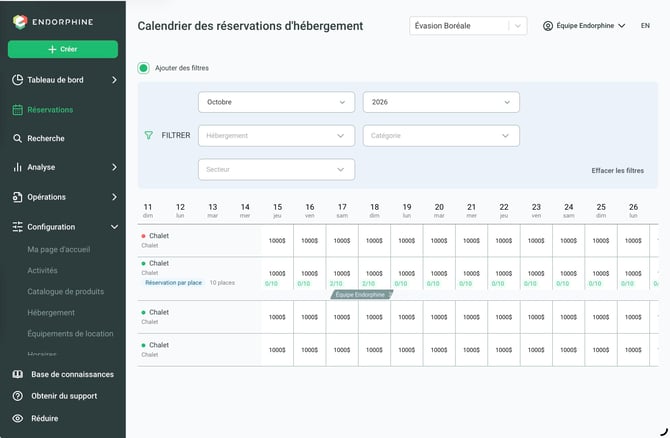670x438 pixels.
Task: Click the red-dot Chalet row label
Action: click(159, 236)
